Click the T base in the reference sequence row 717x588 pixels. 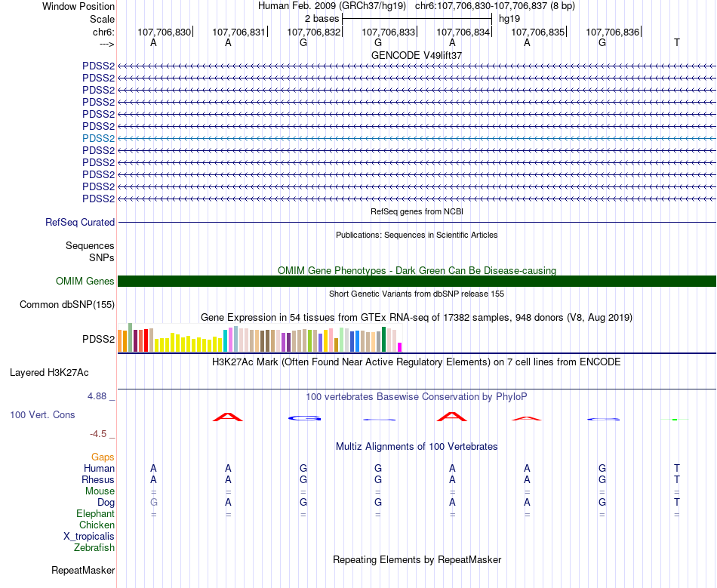tap(677, 42)
